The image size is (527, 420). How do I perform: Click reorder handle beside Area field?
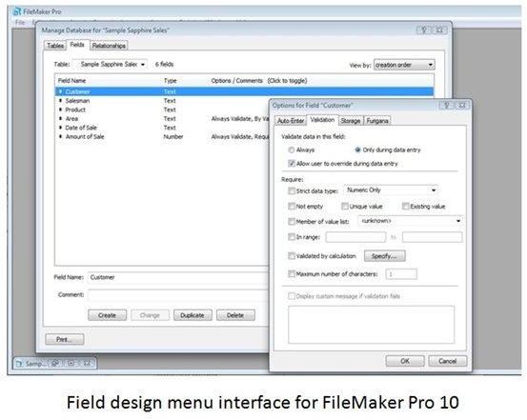coord(60,119)
